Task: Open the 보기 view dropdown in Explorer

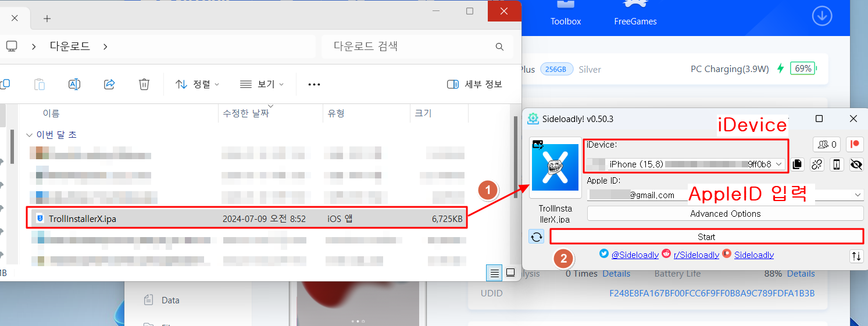Action: (262, 84)
